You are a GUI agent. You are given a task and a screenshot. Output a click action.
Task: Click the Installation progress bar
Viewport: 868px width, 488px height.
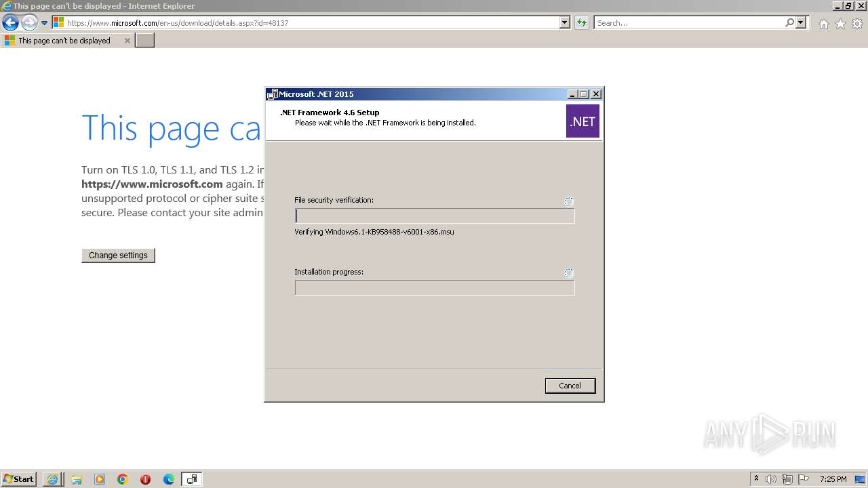[x=435, y=287]
